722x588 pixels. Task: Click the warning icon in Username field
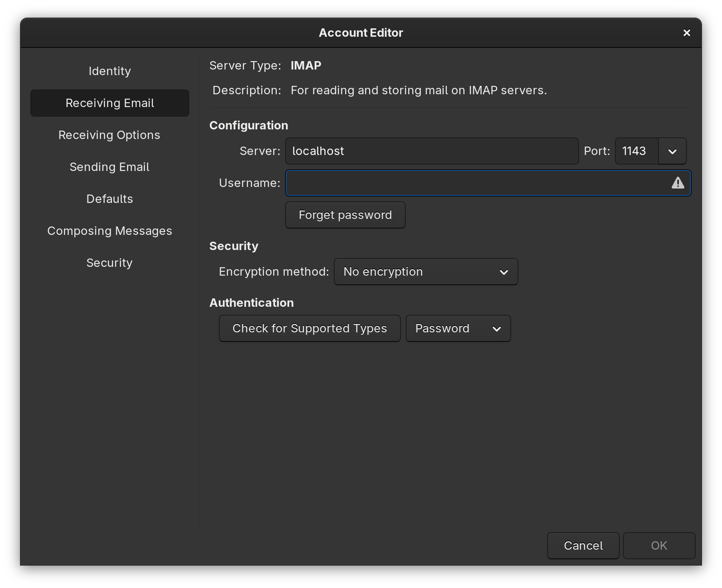pyautogui.click(x=678, y=183)
